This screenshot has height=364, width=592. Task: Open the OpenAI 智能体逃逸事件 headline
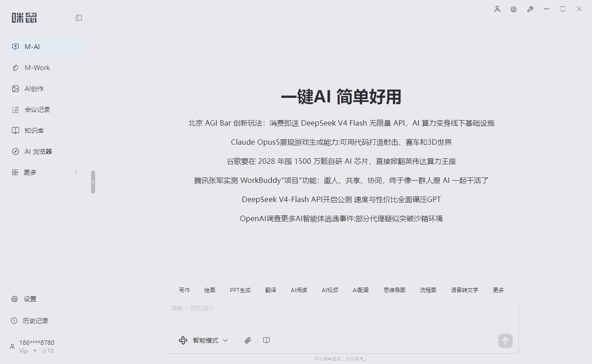click(342, 218)
